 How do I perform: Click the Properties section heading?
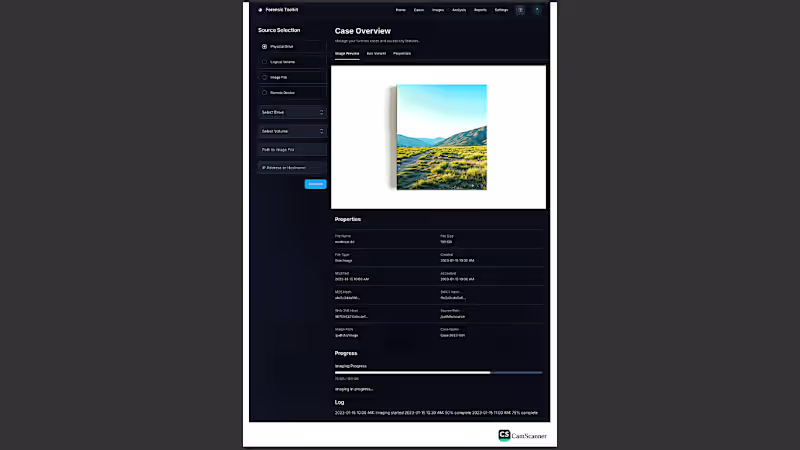(x=348, y=219)
